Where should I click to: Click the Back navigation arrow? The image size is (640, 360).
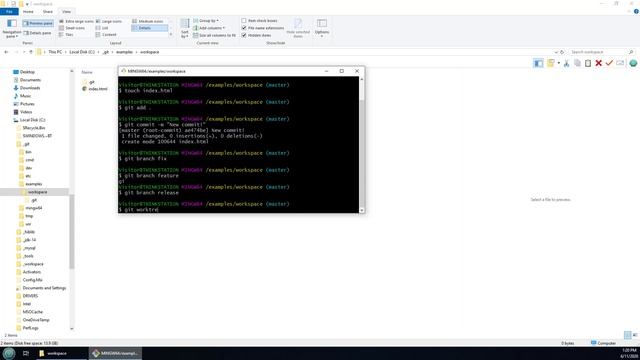(x=6, y=52)
